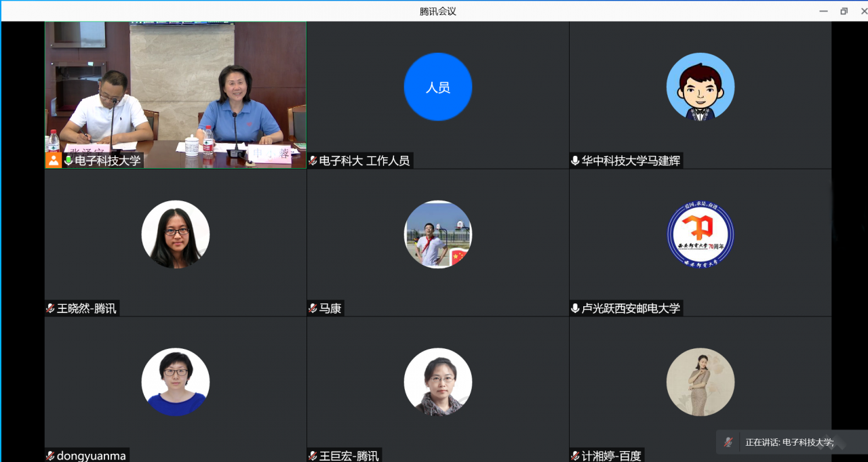Click the muted mic icon beside 王晓然-腾讯
The width and height of the screenshot is (868, 462).
coord(50,308)
